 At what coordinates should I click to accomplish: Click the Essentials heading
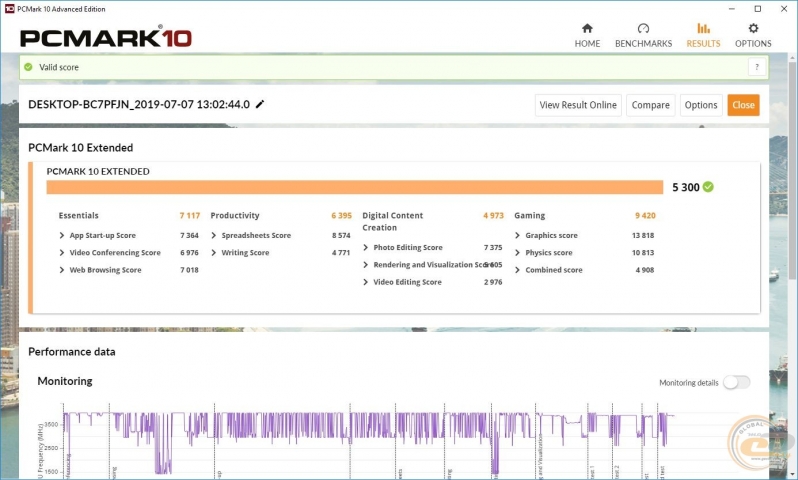(78, 215)
